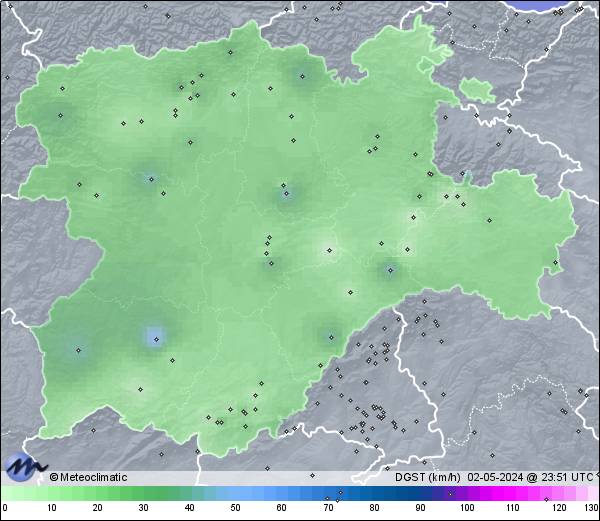600x521 pixels.
Task: Click the 02-05-2024 date text
Action: 495,477
